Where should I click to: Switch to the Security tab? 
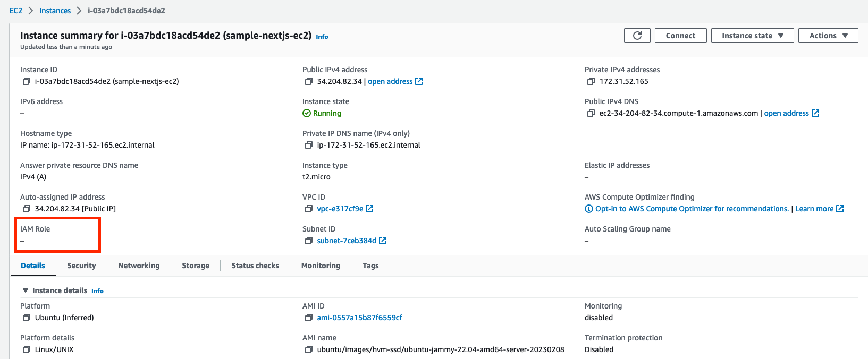81,266
